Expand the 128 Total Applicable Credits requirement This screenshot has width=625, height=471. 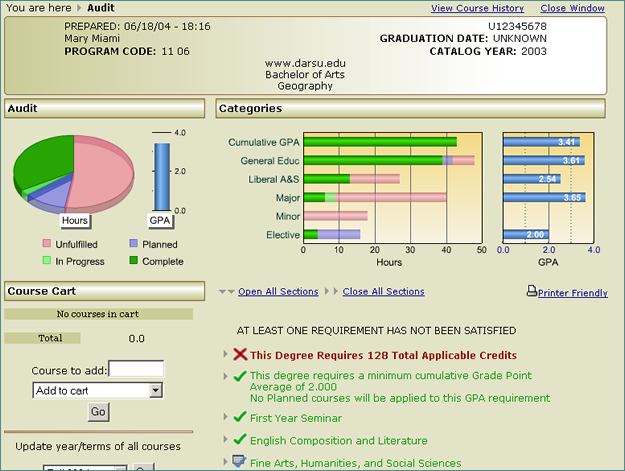[x=225, y=354]
